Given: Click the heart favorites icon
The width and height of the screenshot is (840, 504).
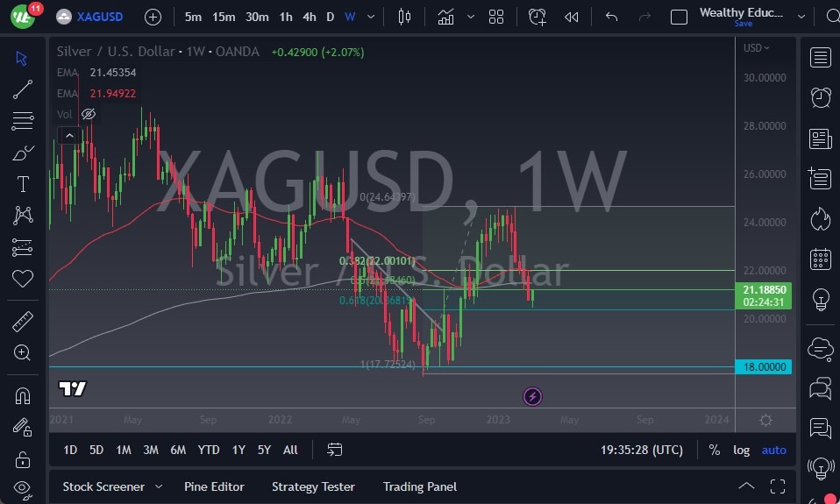Looking at the screenshot, I should coord(23,279).
